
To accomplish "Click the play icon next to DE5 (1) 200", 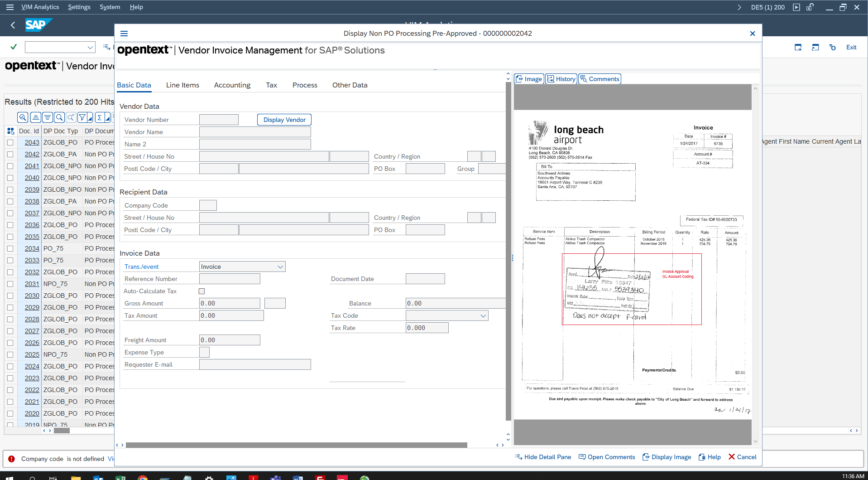I will [x=796, y=7].
